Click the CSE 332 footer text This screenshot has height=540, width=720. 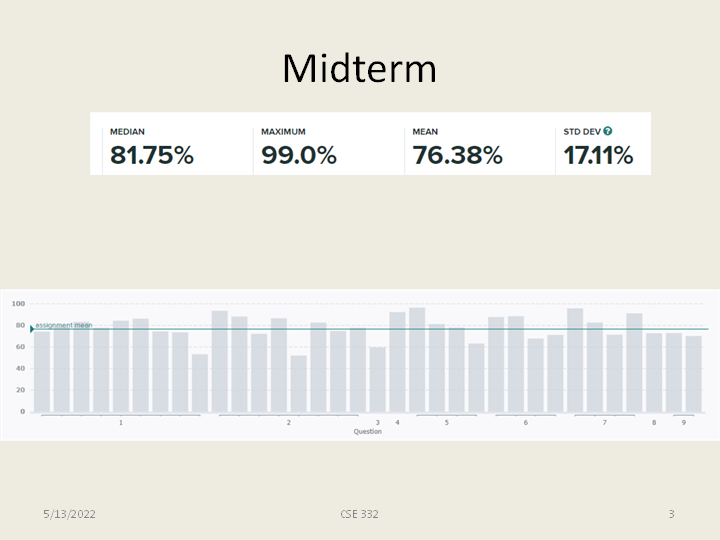[359, 514]
